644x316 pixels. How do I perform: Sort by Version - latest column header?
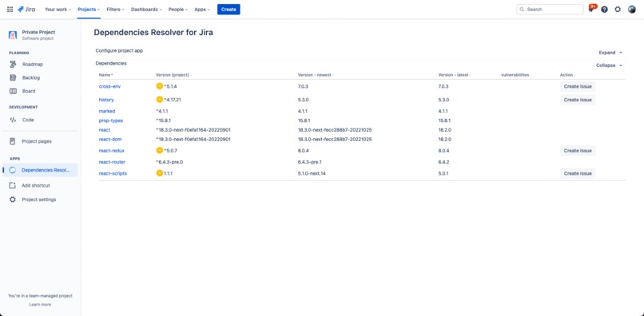coord(454,75)
